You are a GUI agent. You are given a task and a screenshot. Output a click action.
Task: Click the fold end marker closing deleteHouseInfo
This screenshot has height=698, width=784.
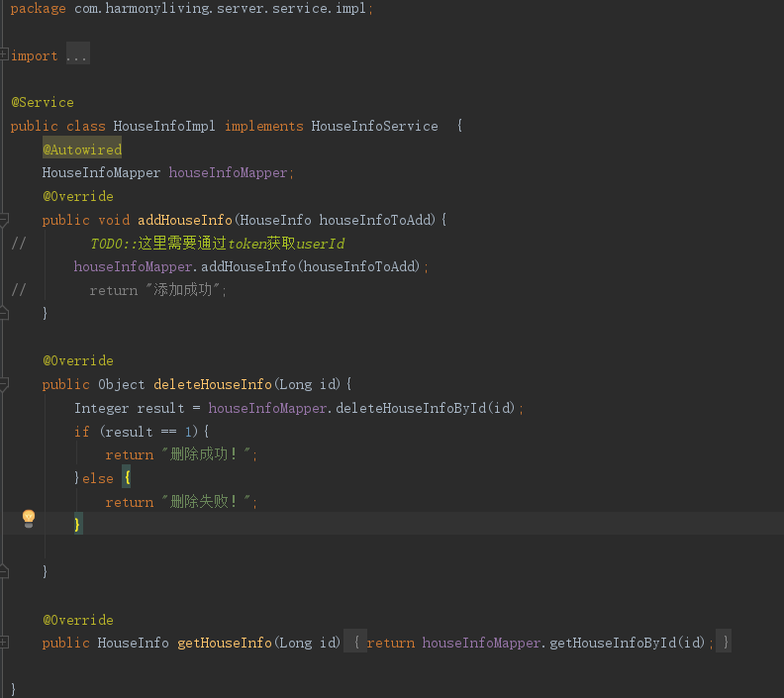click(4, 572)
